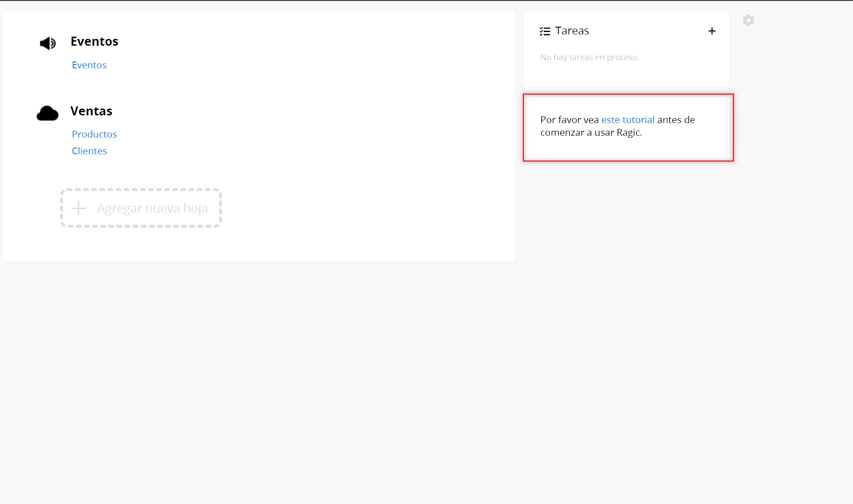Click the cloud icon next to Ventas
This screenshot has width=853, height=504.
[48, 113]
